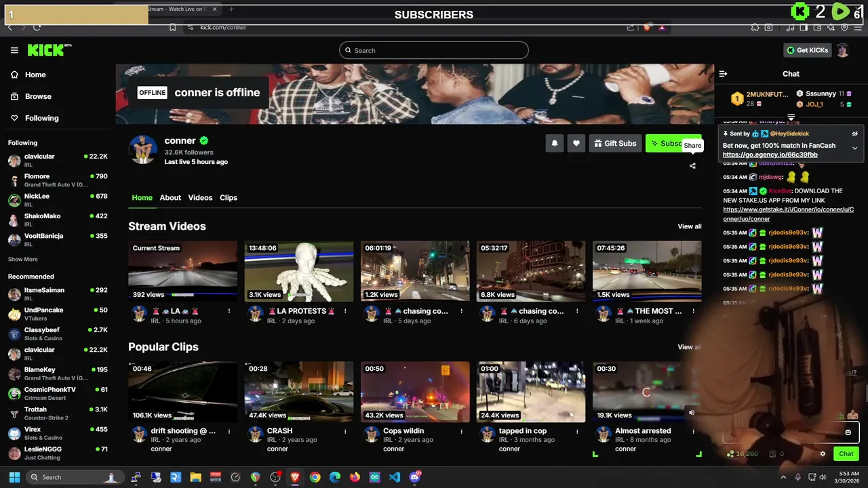
Task: View all Stream Videos
Action: (x=690, y=226)
